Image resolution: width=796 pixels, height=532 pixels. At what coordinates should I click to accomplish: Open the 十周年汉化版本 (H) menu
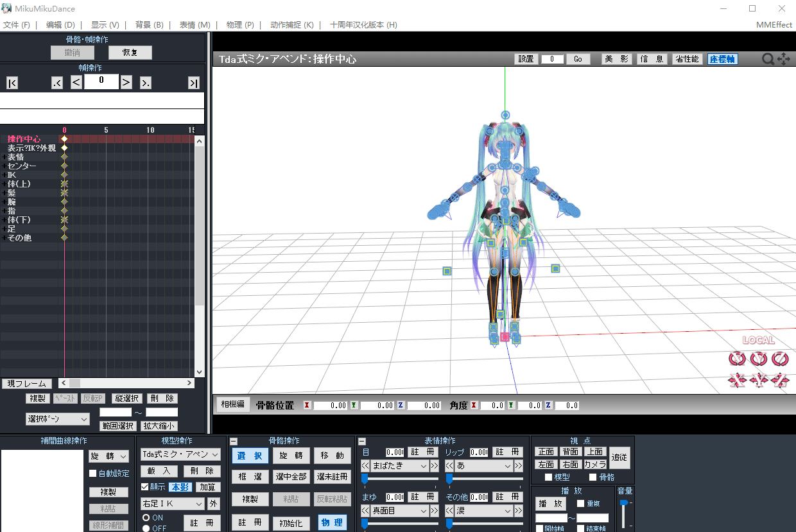click(361, 24)
